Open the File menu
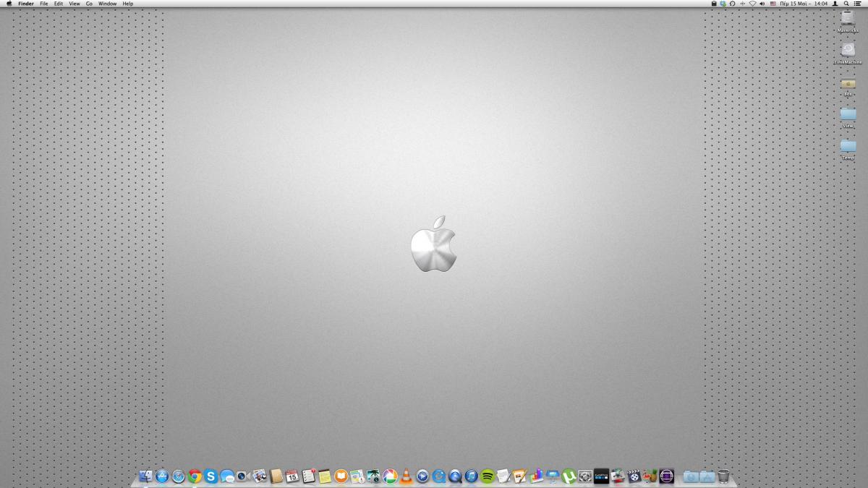 click(44, 4)
